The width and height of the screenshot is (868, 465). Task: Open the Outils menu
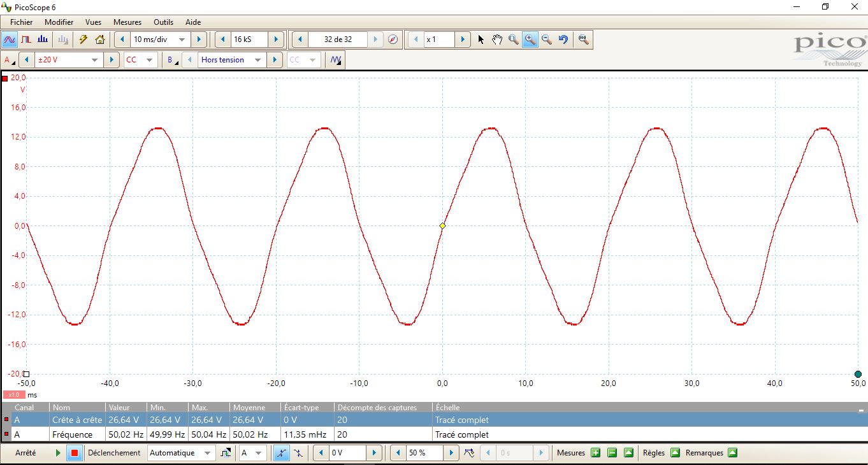click(163, 22)
